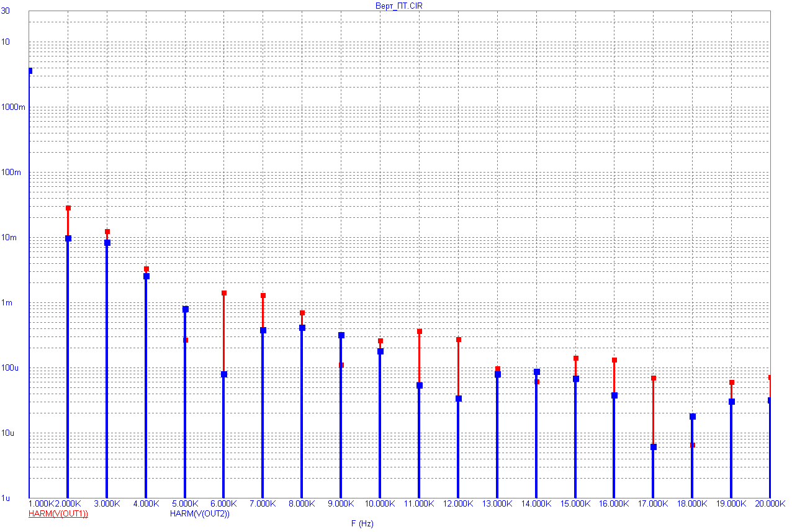The height and width of the screenshot is (532, 792).
Task: Click the 10.000K frequency axis label
Action: [380, 503]
